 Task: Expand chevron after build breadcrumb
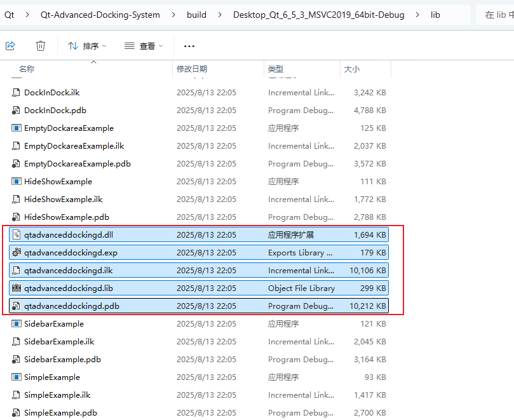tap(220, 15)
